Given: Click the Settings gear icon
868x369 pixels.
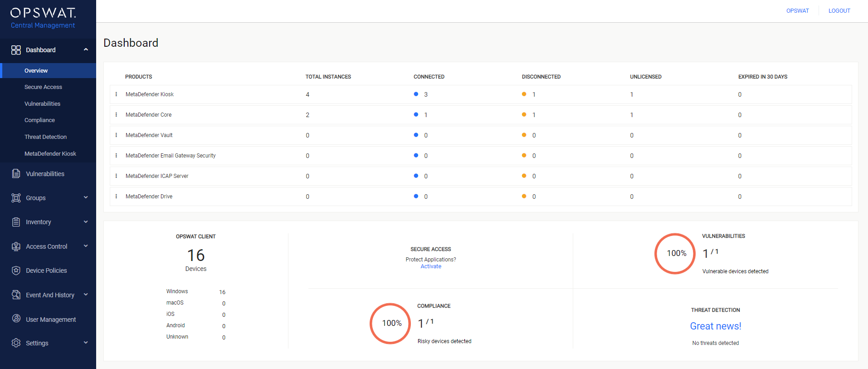Looking at the screenshot, I should [16, 343].
